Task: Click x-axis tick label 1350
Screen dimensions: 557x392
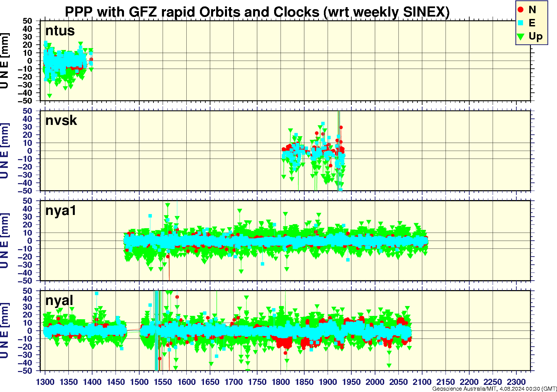Action: pyautogui.click(x=69, y=382)
